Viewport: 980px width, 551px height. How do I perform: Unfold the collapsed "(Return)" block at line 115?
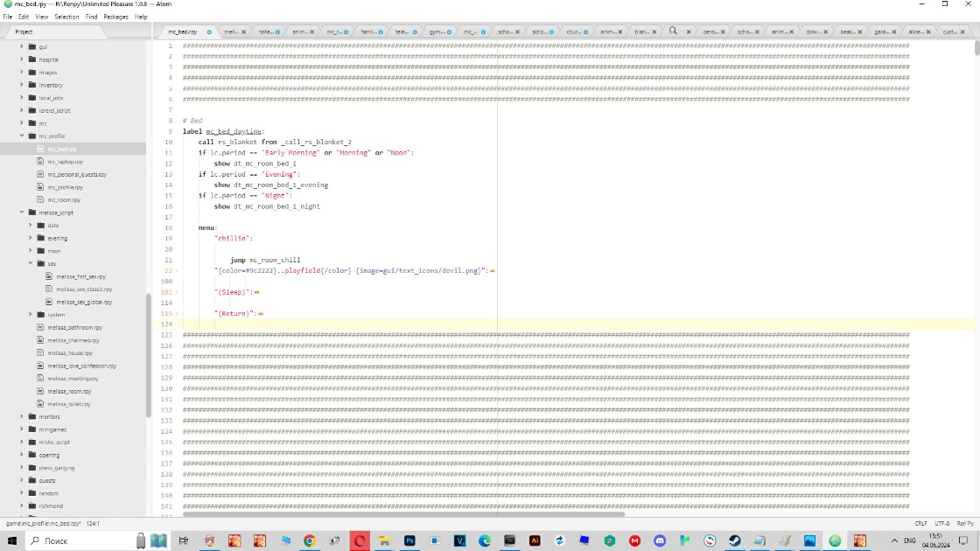pos(176,313)
